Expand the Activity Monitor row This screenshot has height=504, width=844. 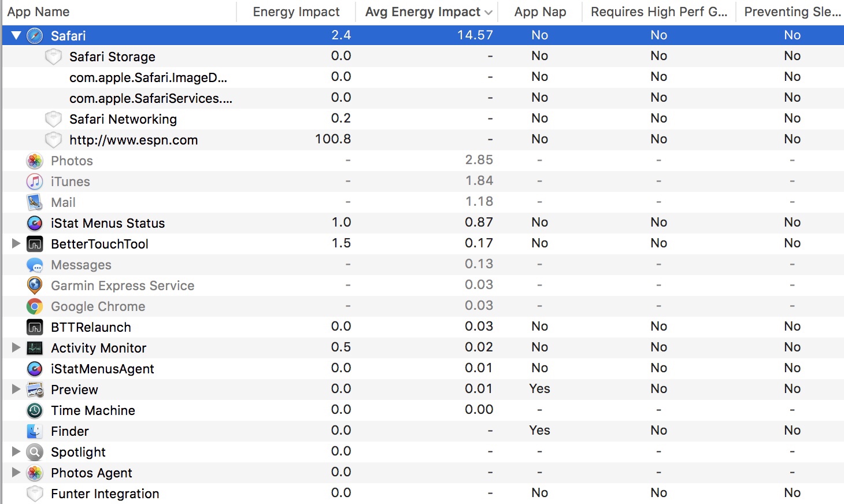pyautogui.click(x=16, y=348)
